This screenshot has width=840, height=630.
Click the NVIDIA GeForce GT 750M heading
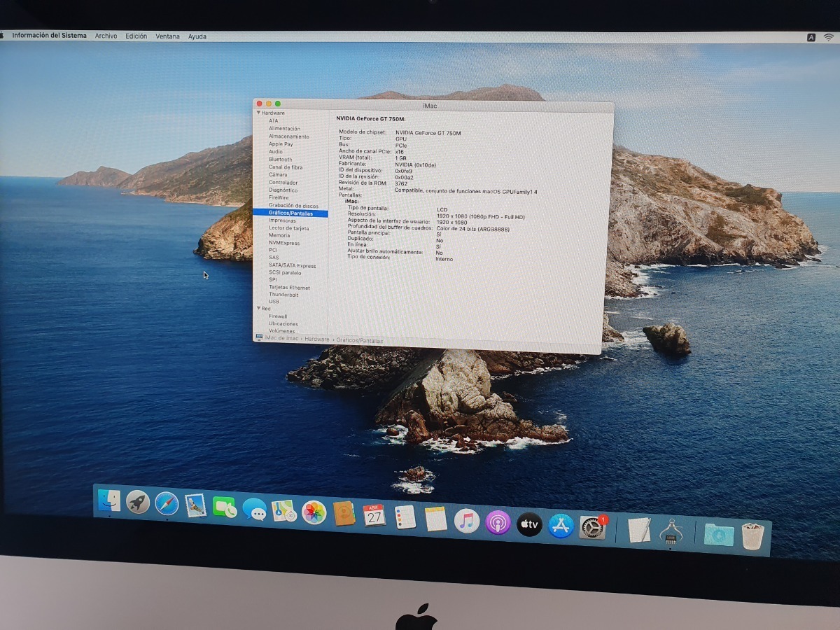[371, 119]
